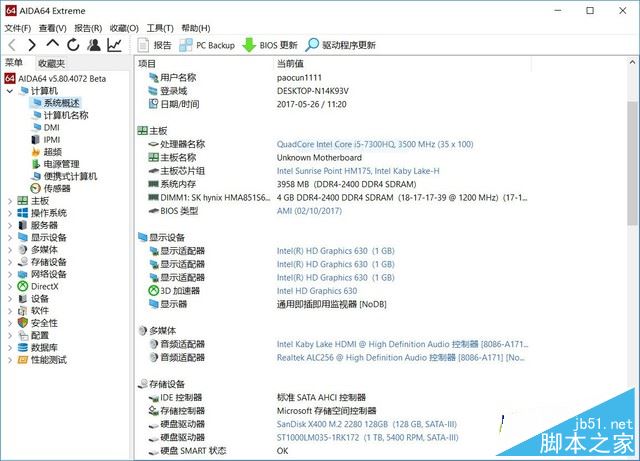The image size is (640, 461).
Task: Select the 安全性 shield icon
Action: click(23, 323)
